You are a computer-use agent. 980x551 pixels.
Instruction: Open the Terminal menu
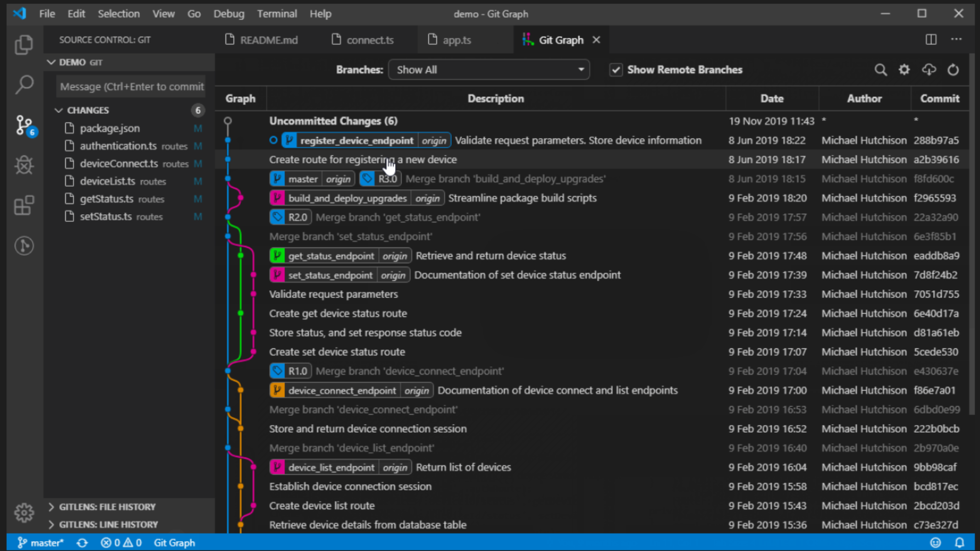pos(277,14)
